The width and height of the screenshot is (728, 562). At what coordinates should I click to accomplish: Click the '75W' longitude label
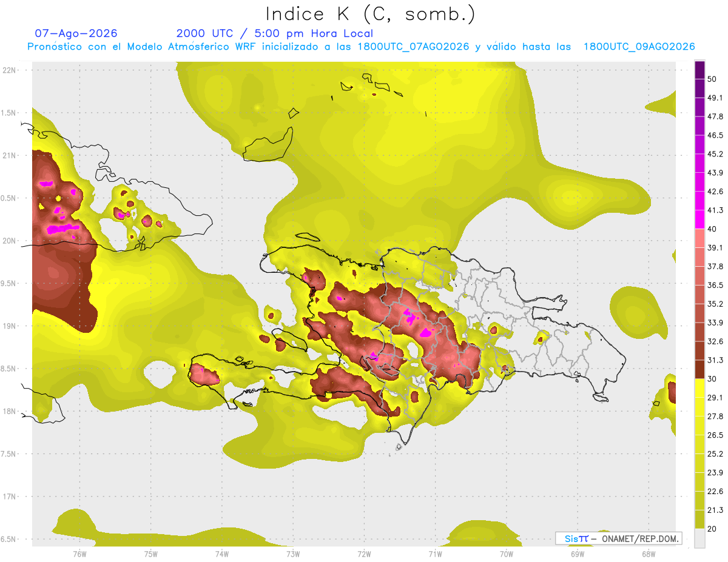point(151,554)
